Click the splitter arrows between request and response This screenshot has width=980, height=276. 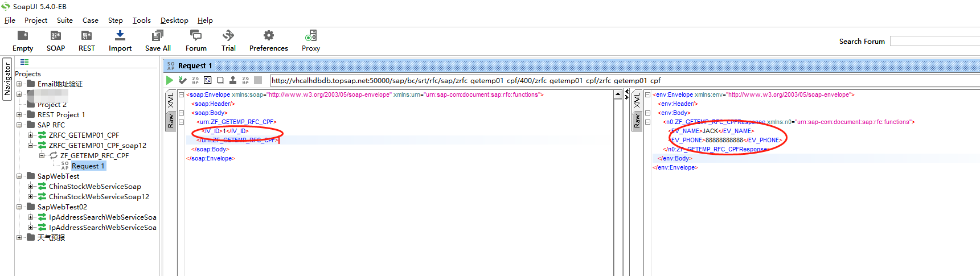(x=626, y=94)
